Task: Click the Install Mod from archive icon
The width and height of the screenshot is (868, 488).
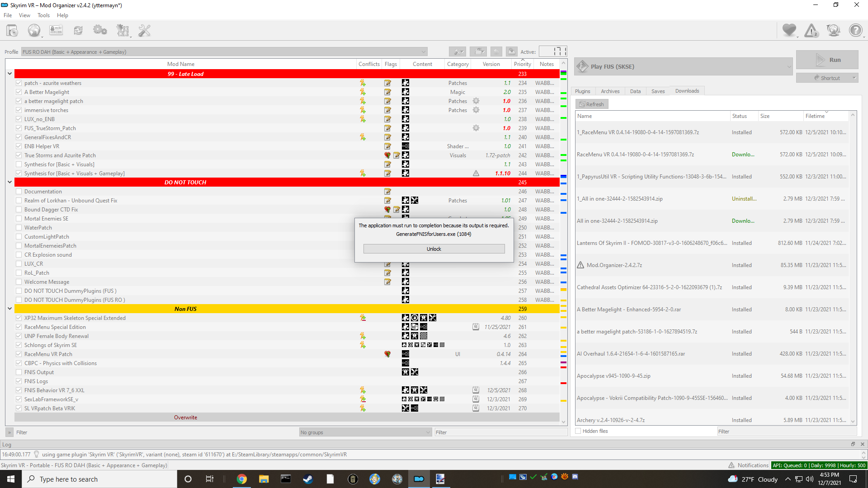Action: click(12, 31)
